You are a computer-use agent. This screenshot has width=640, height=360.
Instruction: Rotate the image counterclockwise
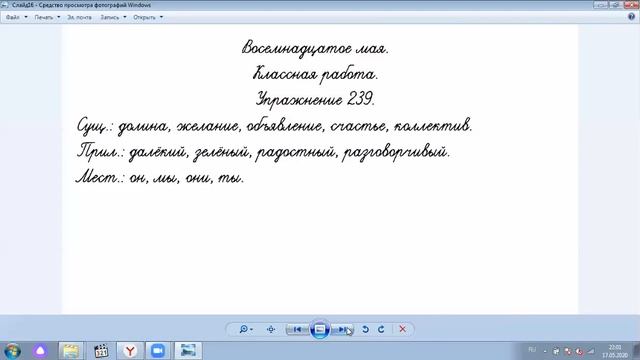point(365,329)
